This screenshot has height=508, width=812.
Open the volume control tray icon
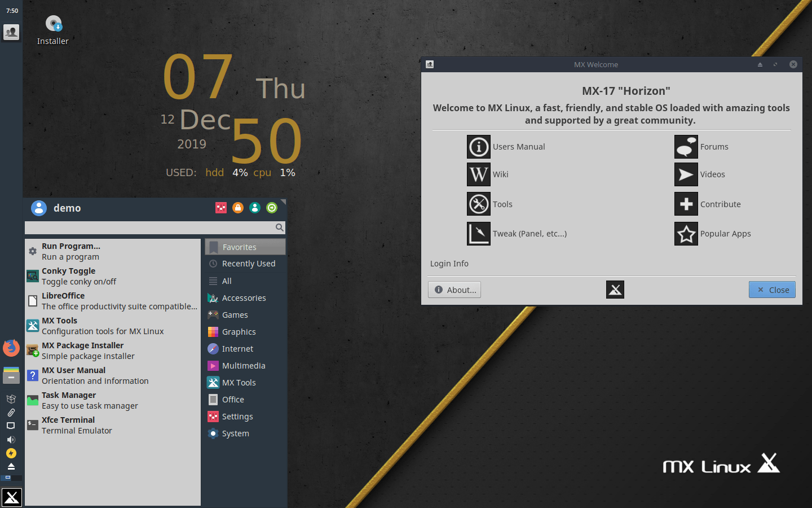tap(11, 440)
